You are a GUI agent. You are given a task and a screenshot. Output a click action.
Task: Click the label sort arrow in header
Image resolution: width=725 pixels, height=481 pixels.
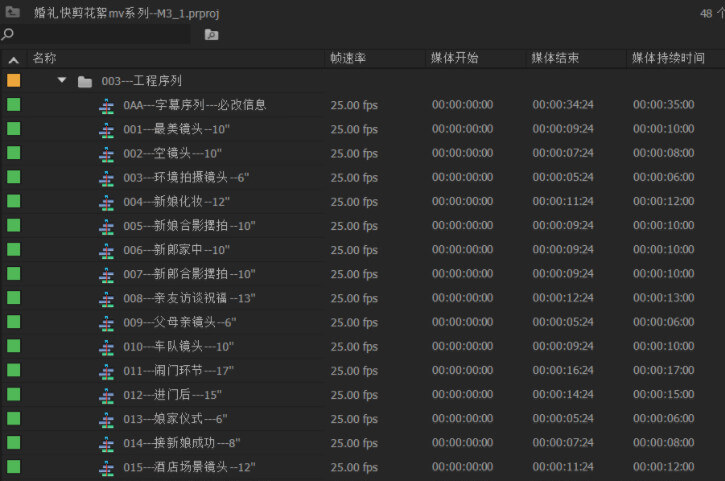tap(13, 60)
